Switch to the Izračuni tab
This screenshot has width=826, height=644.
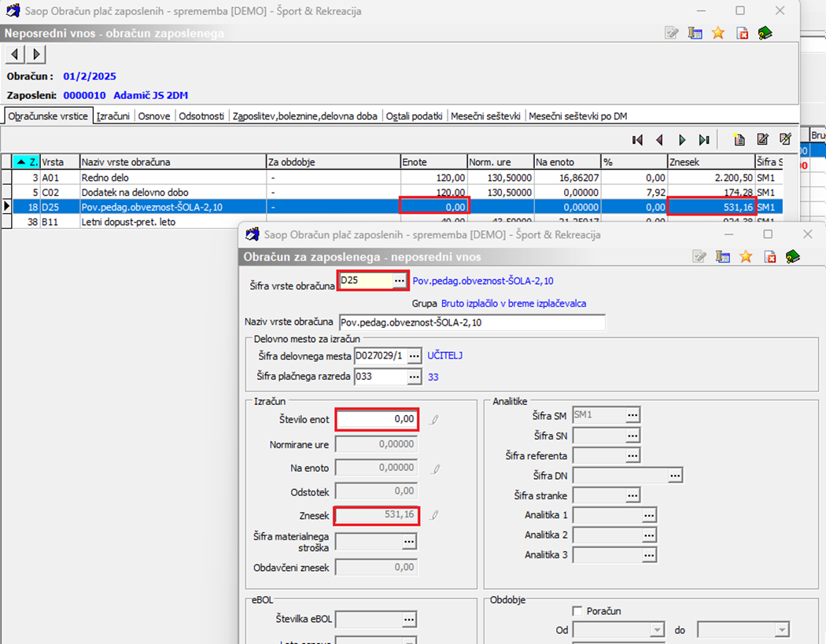pyautogui.click(x=112, y=116)
